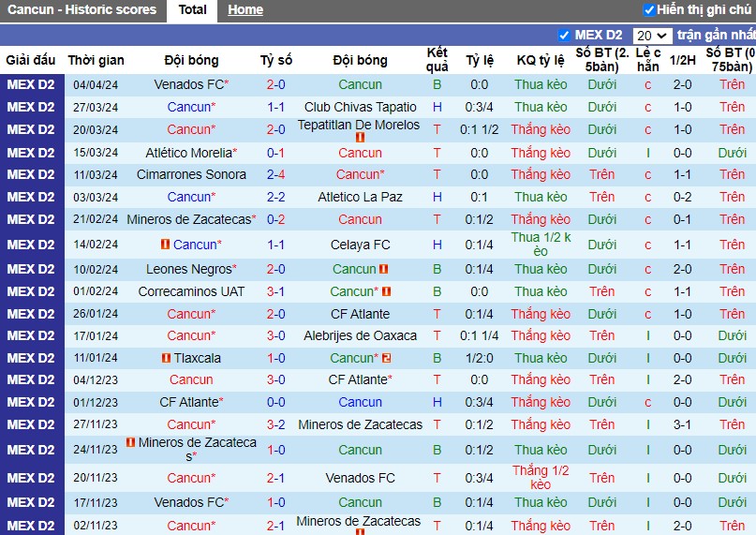The image size is (756, 535).
Task: Click half-time score 3-1 on 27/11/23 row
Action: [682, 425]
